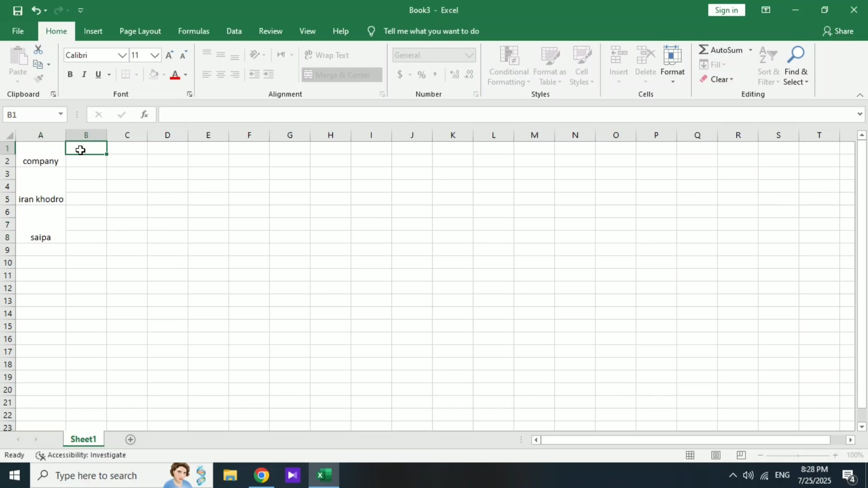Click the Format Painter brush icon
The height and width of the screenshot is (488, 868).
click(x=39, y=79)
